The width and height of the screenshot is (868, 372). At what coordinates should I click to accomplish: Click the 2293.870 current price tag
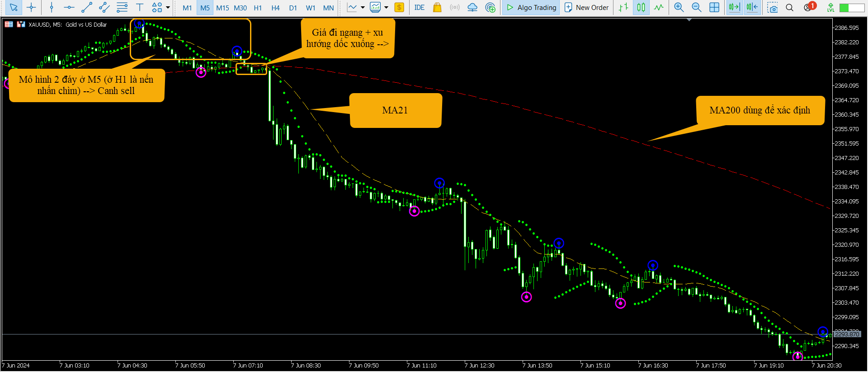click(x=847, y=334)
